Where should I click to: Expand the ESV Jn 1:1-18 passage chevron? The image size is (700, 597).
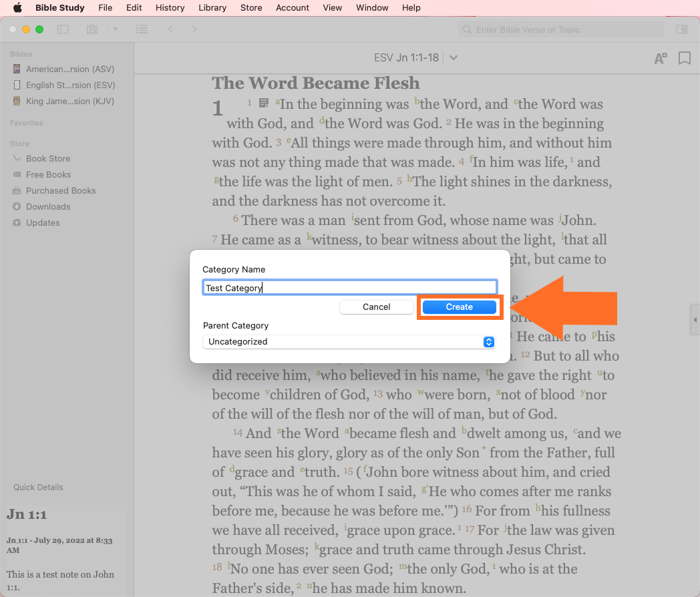click(454, 58)
